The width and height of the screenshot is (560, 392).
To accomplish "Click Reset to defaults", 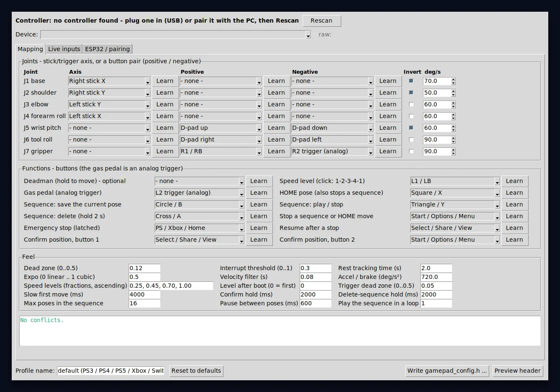I will pos(196,371).
